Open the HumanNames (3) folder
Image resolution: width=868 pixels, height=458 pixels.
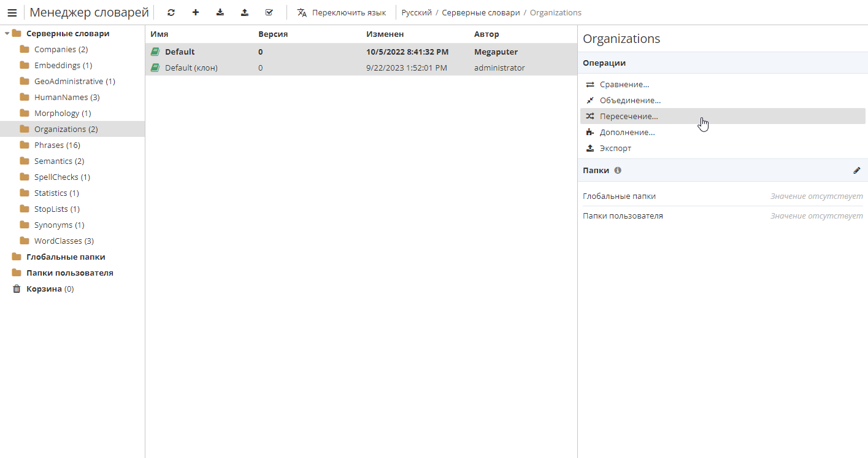[x=67, y=97]
